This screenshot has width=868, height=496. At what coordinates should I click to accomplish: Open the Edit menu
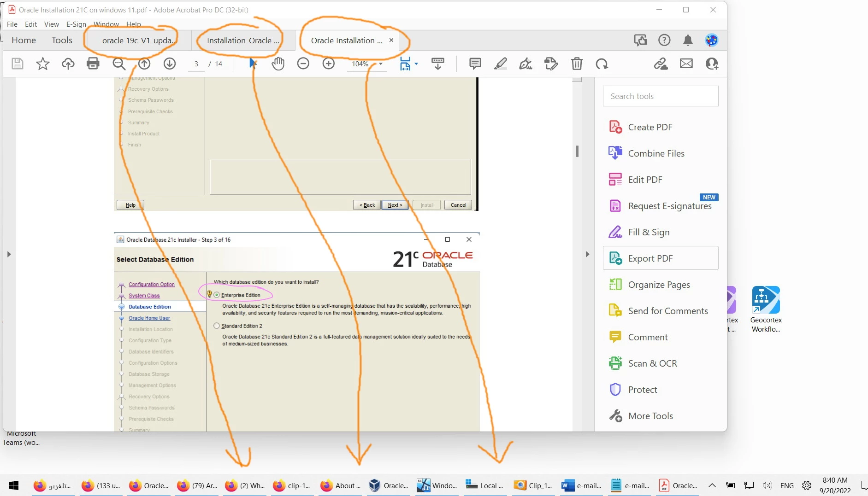[31, 24]
